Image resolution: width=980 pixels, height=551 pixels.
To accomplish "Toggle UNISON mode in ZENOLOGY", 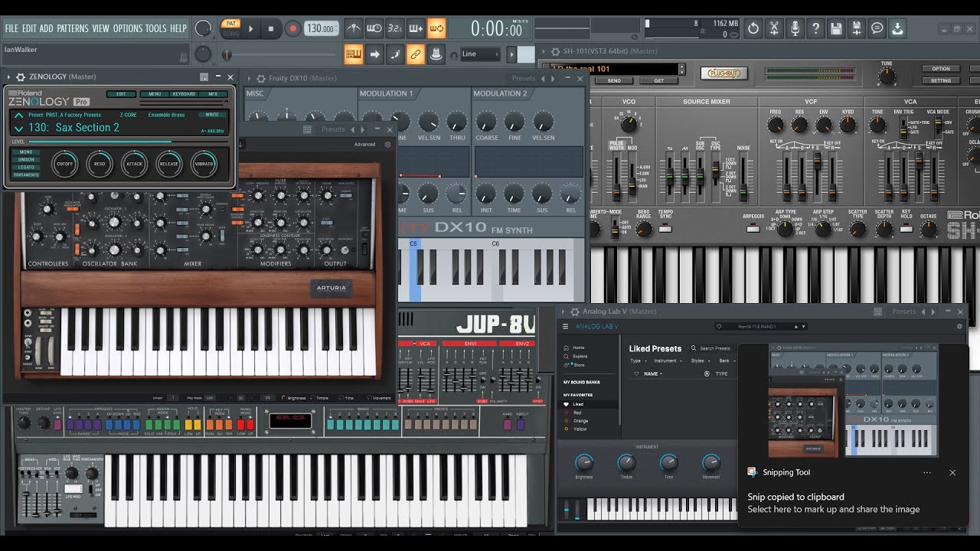I will click(26, 159).
